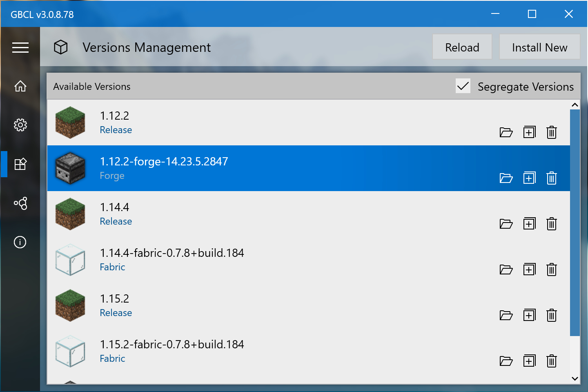The width and height of the screenshot is (588, 392).
Task: Minimize the GBCL window
Action: click(x=495, y=14)
